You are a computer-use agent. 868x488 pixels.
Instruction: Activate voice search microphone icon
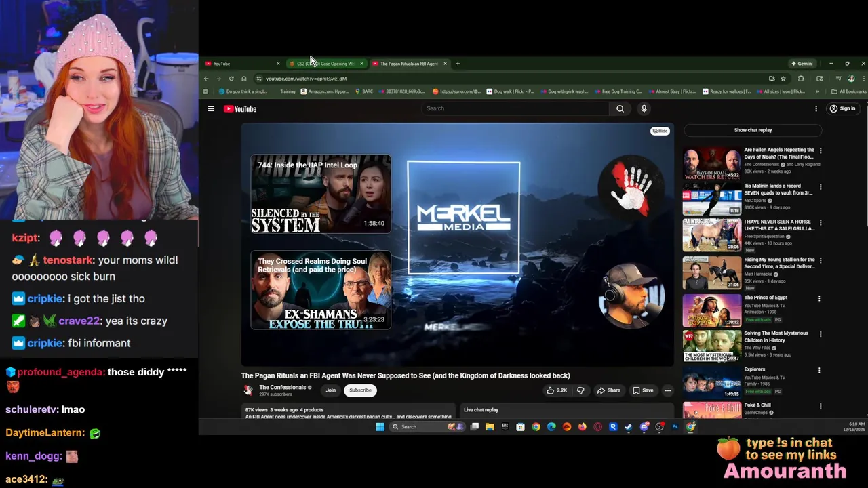coord(644,108)
